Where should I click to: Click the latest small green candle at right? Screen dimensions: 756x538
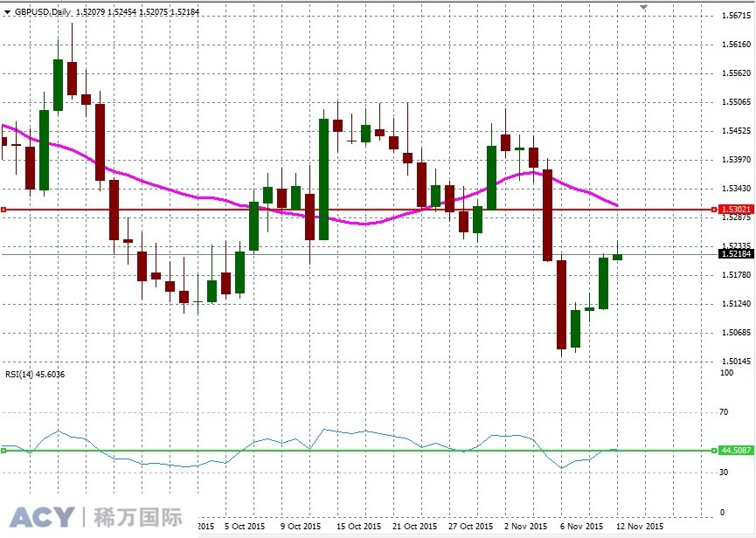618,257
